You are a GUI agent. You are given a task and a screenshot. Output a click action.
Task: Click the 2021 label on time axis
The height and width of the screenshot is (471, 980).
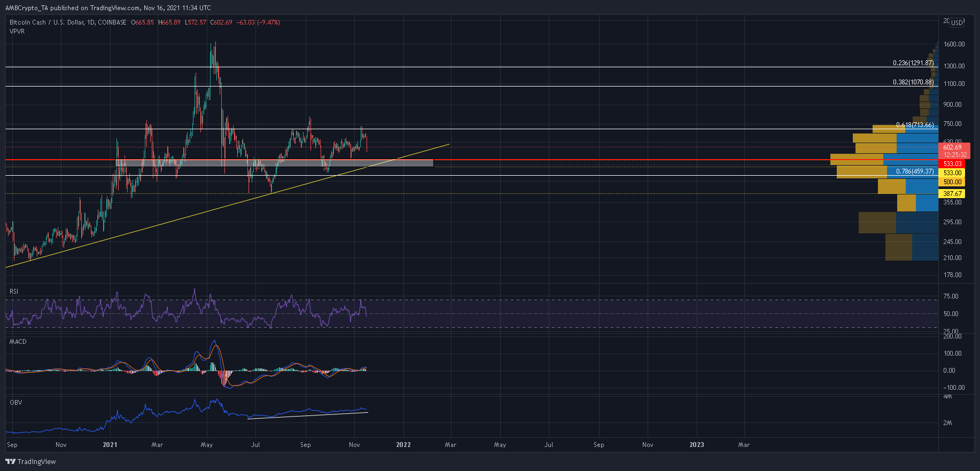110,445
